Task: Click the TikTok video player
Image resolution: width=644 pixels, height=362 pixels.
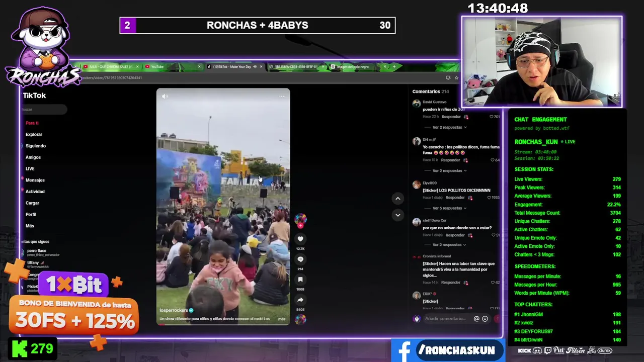Action: [223, 207]
